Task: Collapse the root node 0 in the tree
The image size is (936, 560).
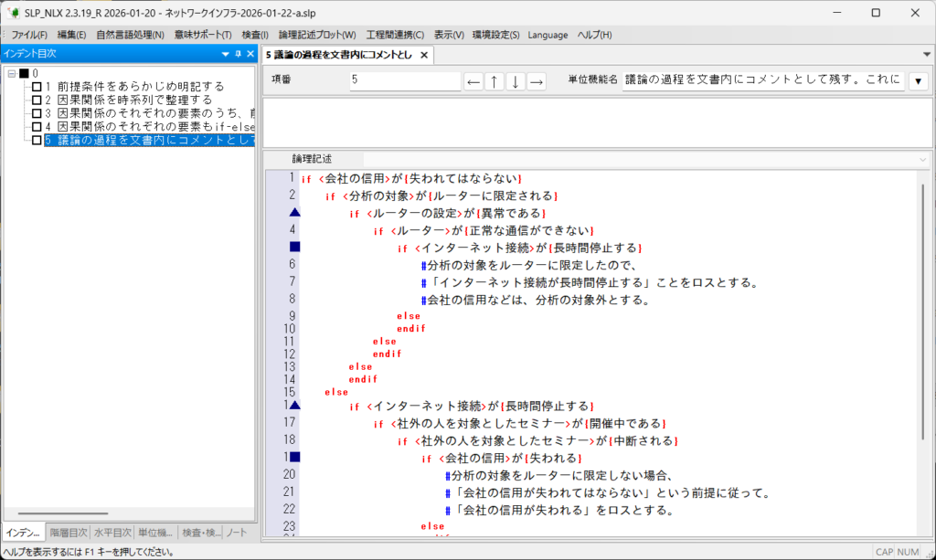Action: point(10,73)
